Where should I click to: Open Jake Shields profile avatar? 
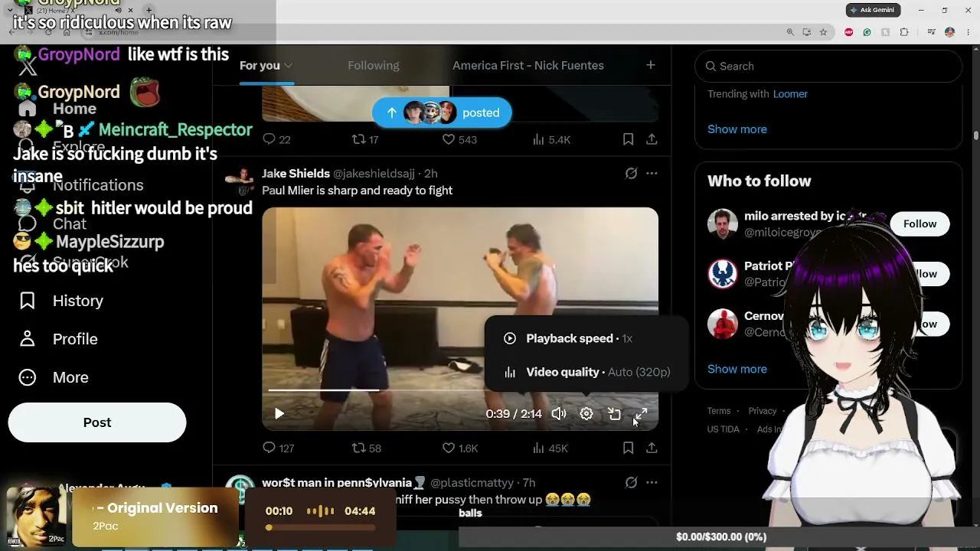tap(240, 181)
